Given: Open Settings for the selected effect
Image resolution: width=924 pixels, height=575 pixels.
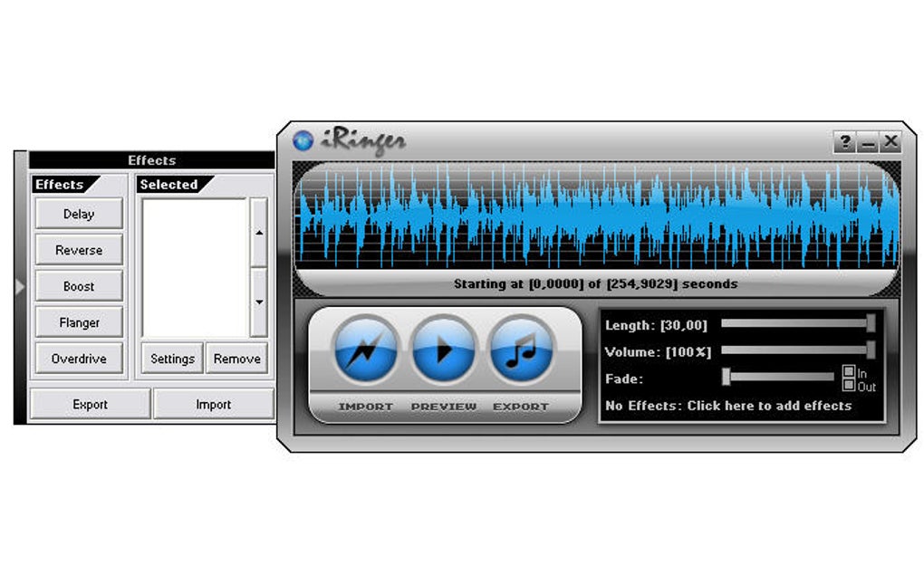Looking at the screenshot, I should click(x=172, y=359).
